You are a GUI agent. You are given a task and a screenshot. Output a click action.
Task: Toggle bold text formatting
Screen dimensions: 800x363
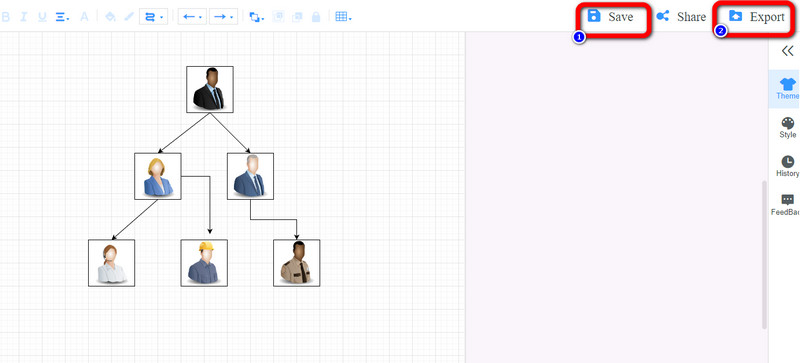coord(6,17)
